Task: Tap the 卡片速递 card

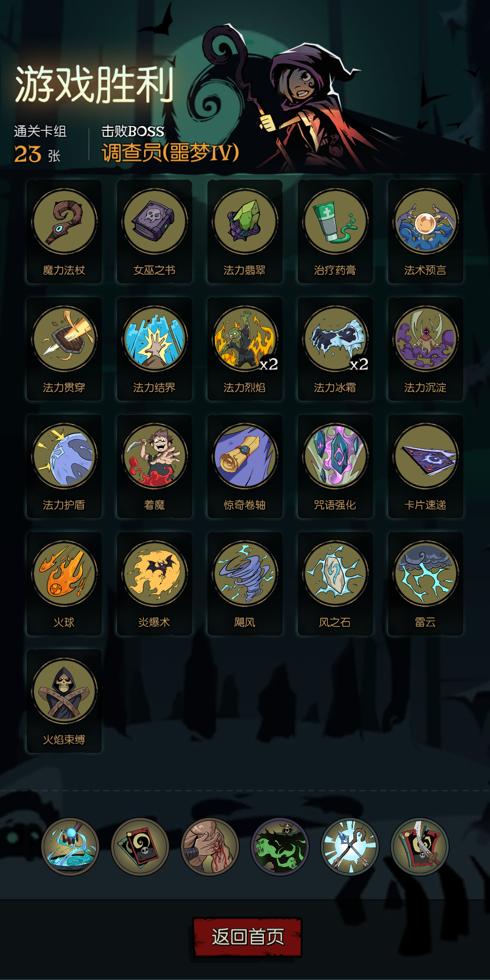Action: tap(426, 466)
